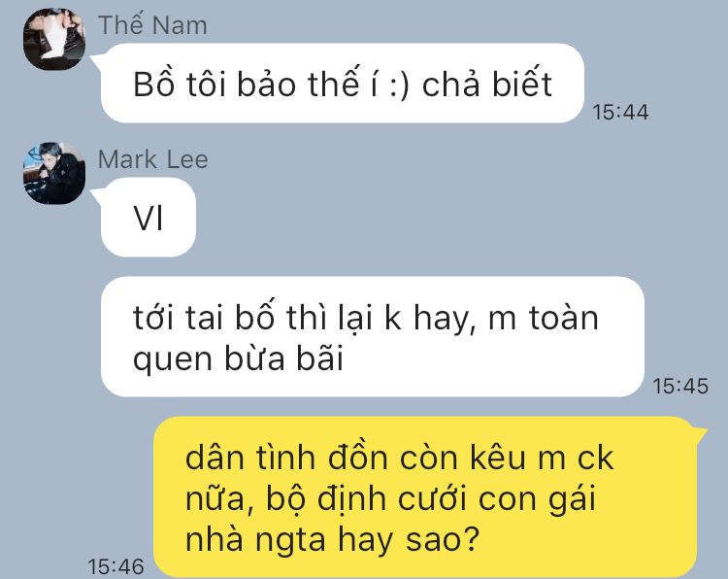The height and width of the screenshot is (579, 728).
Task: Select the message starting "tới tai bố"
Action: [x=373, y=337]
